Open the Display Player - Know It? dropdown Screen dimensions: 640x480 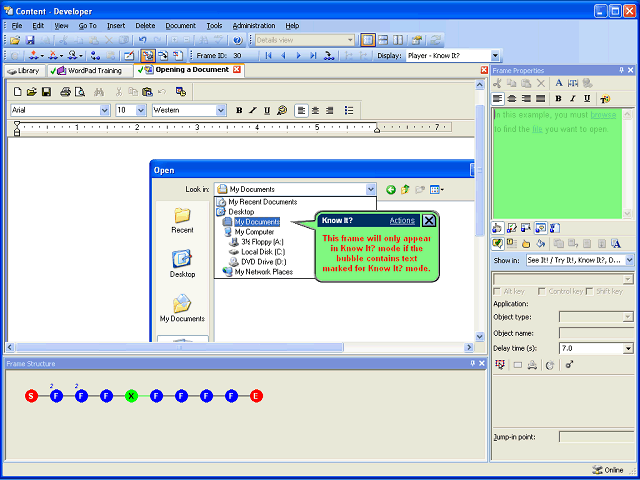point(495,56)
